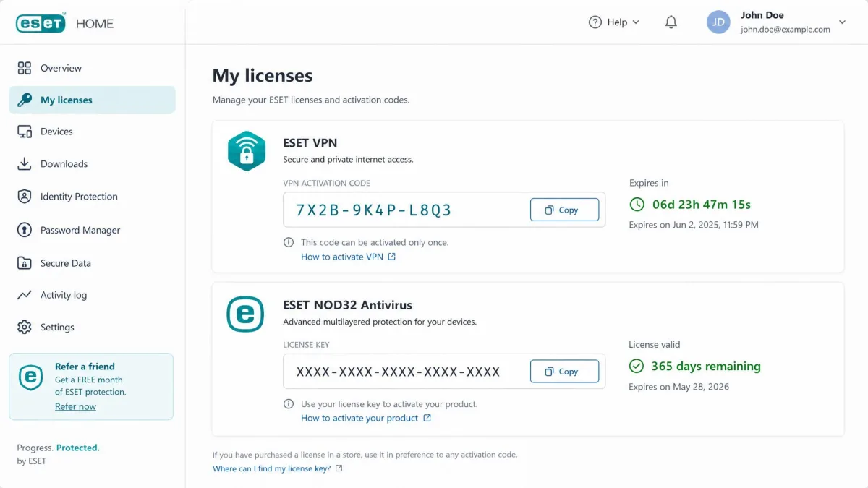Click the 'My licenses' page heading
Image resolution: width=868 pixels, height=488 pixels.
pos(263,76)
